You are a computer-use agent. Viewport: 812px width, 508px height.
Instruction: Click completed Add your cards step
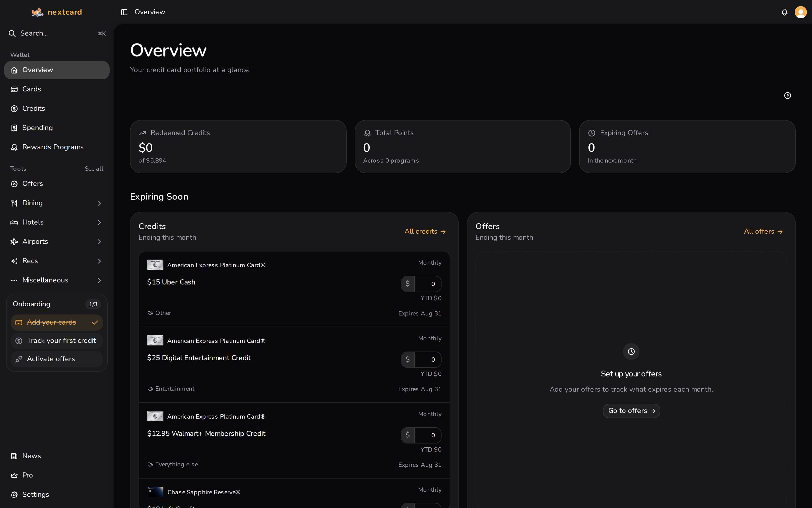point(57,323)
